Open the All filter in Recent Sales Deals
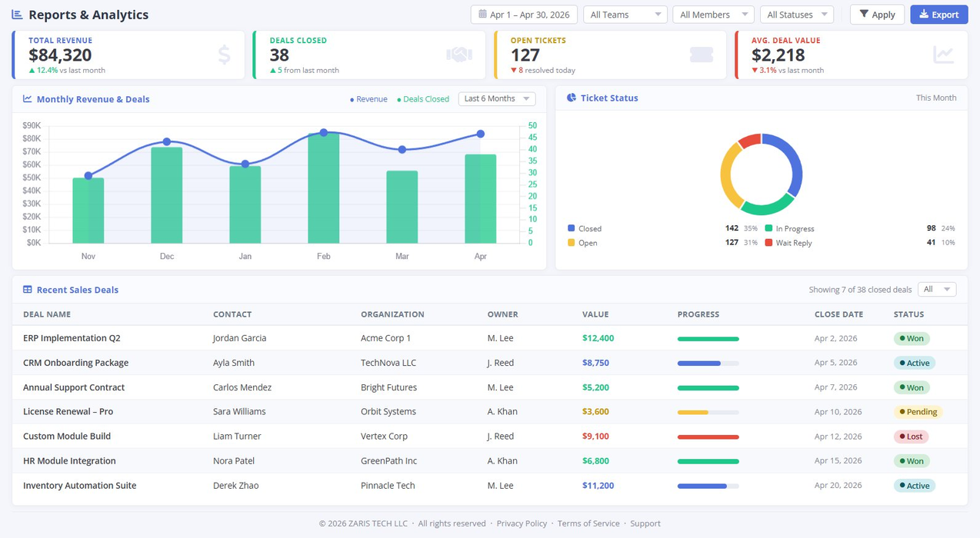The width and height of the screenshot is (980, 538). click(x=937, y=289)
